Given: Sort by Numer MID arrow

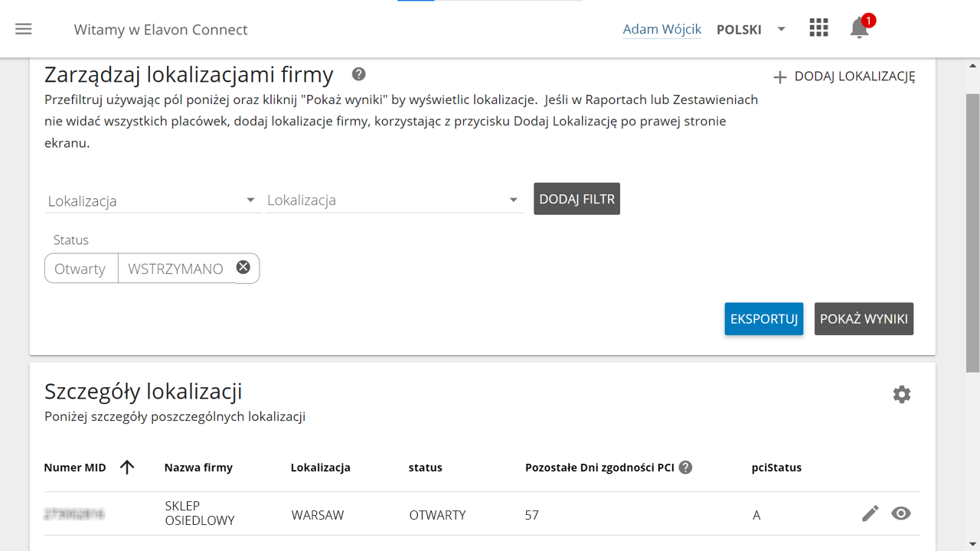Looking at the screenshot, I should tap(127, 467).
